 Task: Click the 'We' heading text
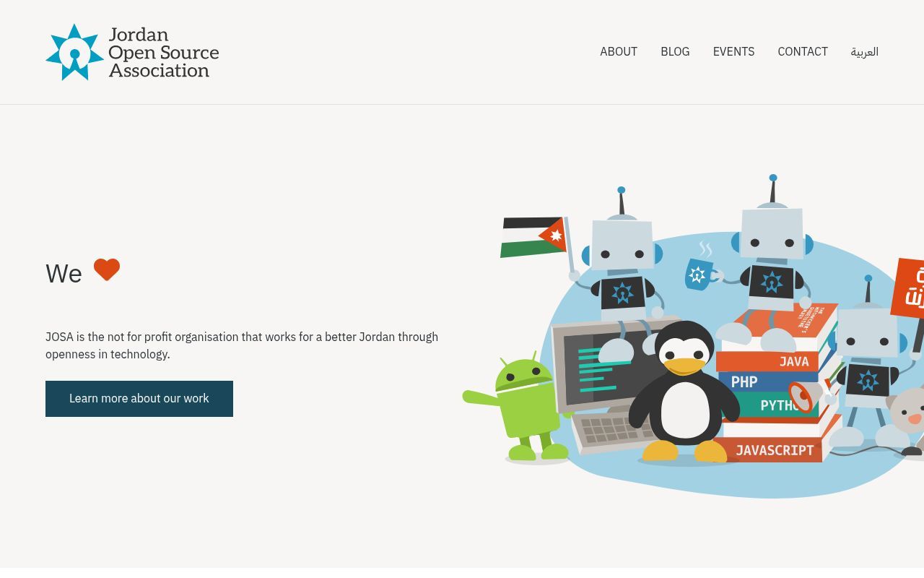coord(64,274)
